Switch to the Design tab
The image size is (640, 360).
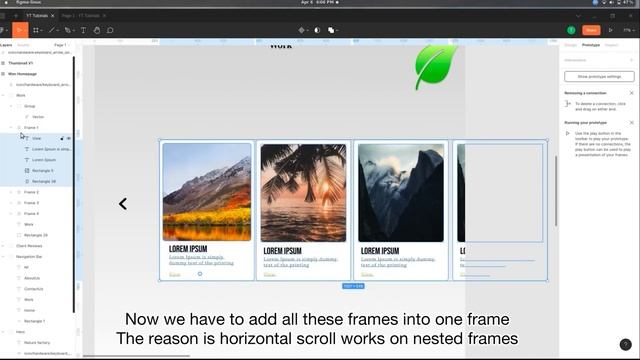(571, 45)
